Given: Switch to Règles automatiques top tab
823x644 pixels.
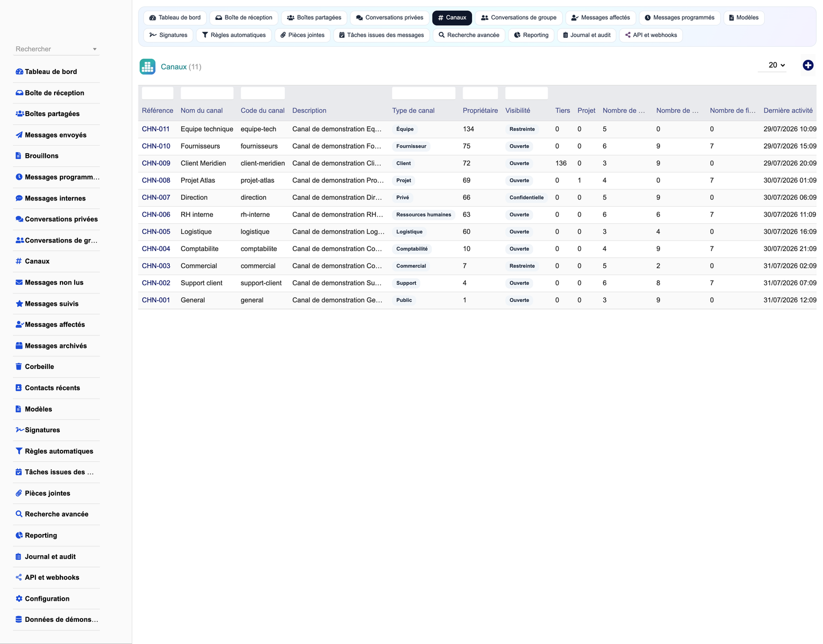Looking at the screenshot, I should pos(234,35).
